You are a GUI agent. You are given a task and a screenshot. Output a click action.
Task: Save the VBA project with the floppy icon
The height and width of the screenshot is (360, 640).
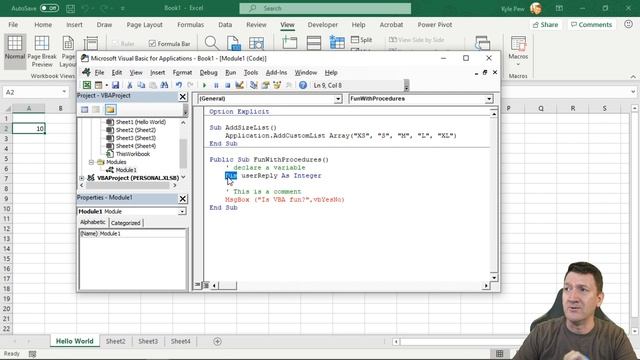pyautogui.click(x=116, y=85)
